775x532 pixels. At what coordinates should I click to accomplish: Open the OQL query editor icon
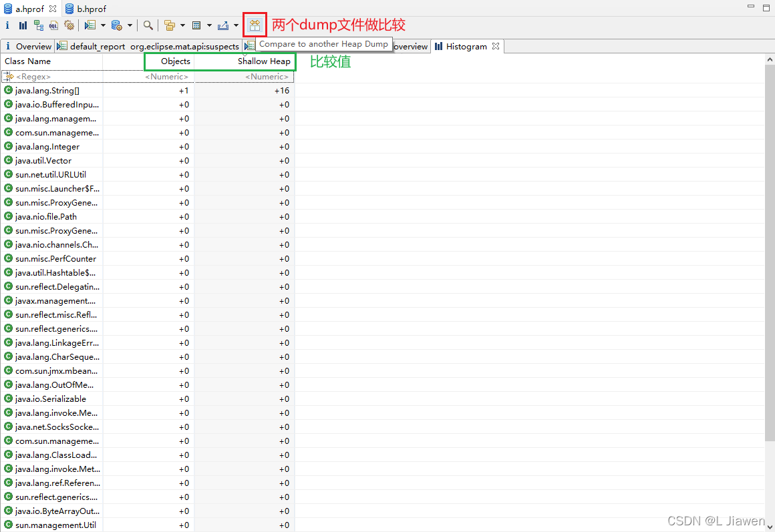tap(53, 25)
